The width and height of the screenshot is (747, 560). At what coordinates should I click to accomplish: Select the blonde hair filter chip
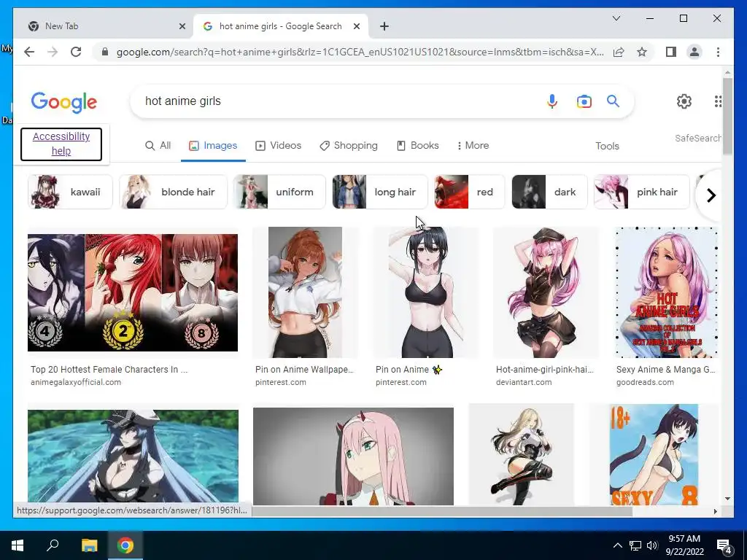coord(174,192)
